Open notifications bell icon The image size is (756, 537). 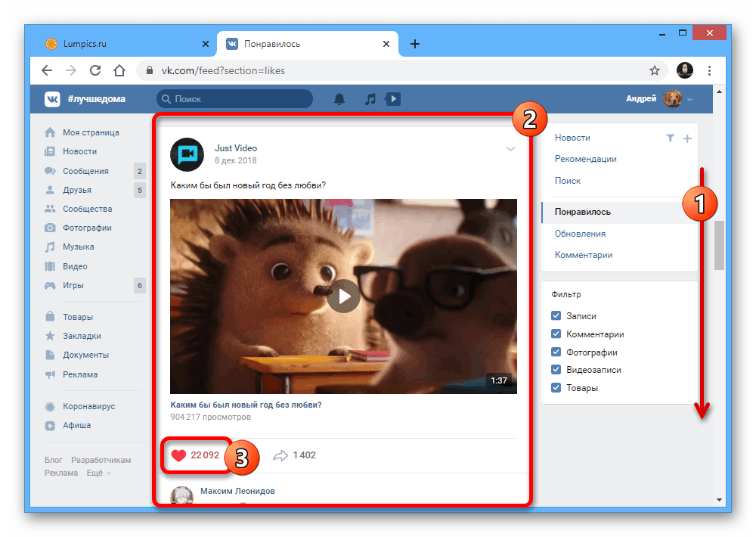(x=339, y=99)
